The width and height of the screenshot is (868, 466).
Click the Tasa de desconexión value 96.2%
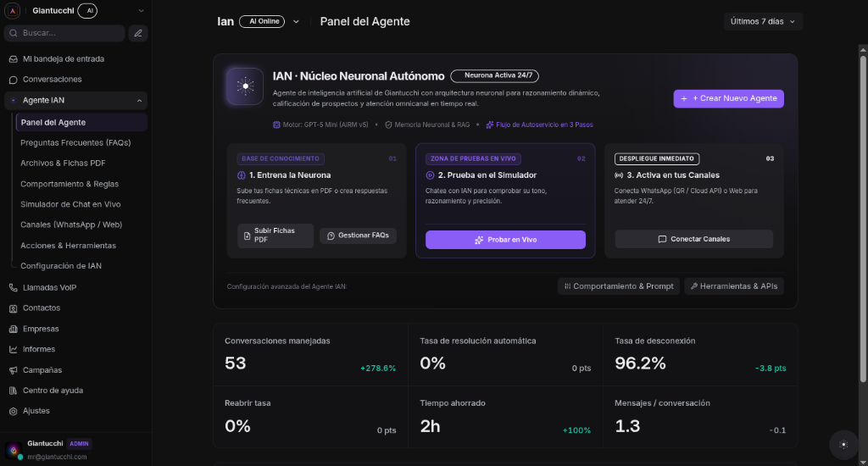(640, 363)
